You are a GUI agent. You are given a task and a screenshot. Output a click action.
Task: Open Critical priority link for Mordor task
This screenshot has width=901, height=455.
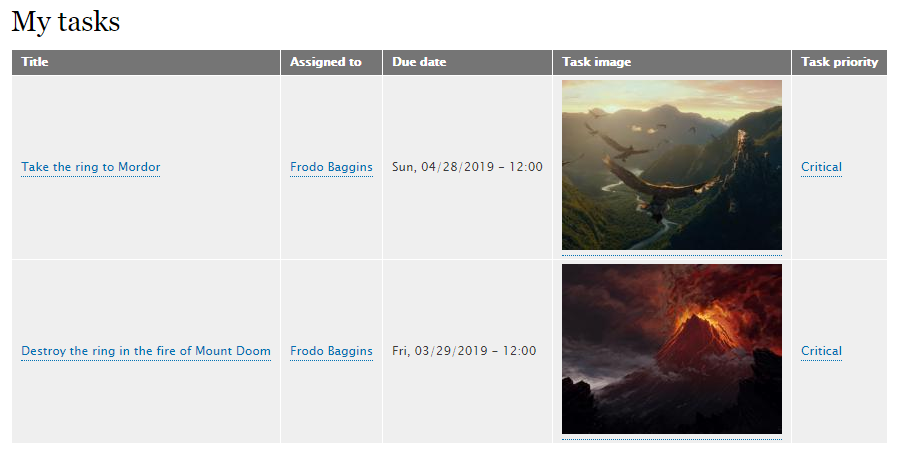click(x=821, y=167)
